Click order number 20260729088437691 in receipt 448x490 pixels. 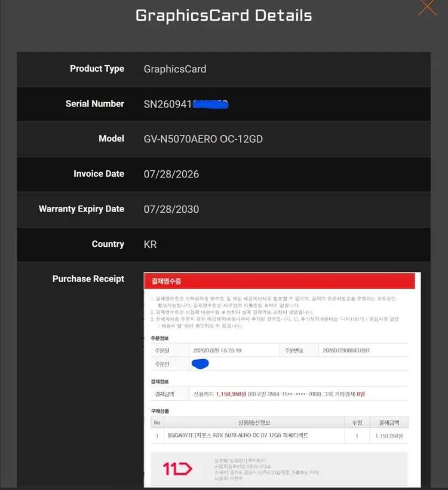point(346,350)
